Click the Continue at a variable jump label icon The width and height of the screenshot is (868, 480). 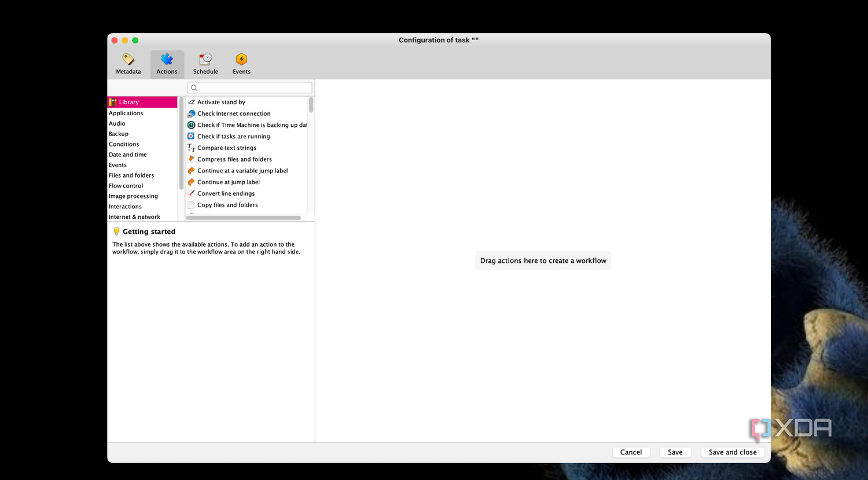click(x=191, y=171)
